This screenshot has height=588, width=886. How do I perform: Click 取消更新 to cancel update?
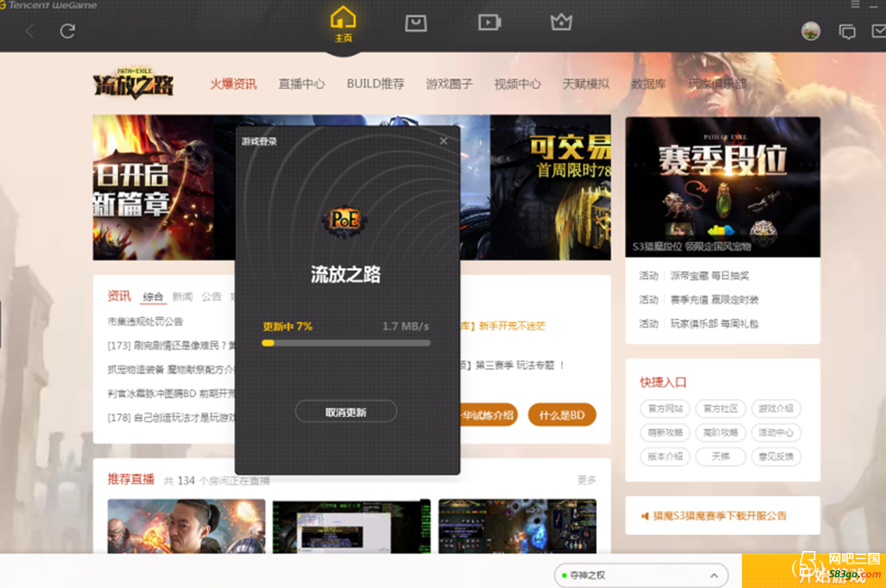click(346, 412)
